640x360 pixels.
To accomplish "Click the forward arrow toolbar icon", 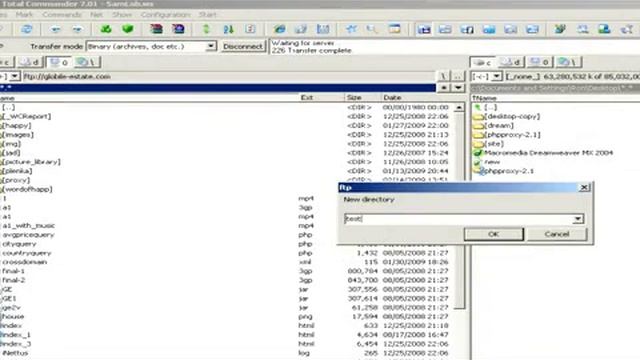I will pos(77,29).
